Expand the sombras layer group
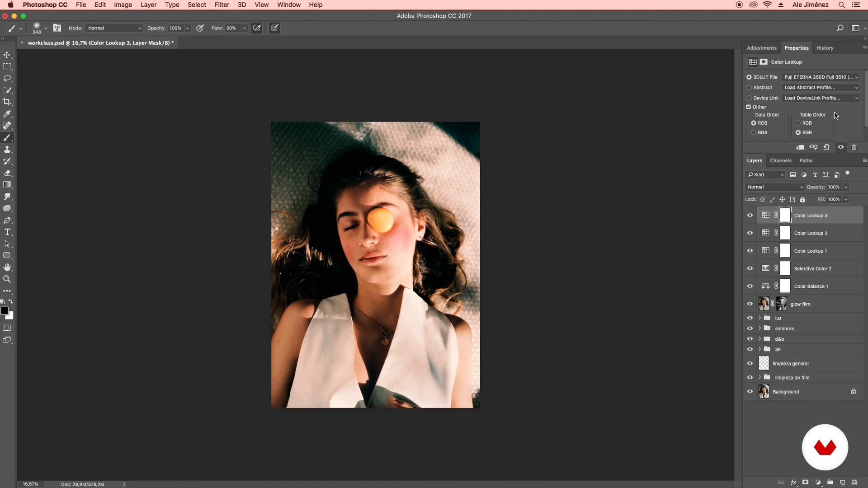 [x=759, y=328]
